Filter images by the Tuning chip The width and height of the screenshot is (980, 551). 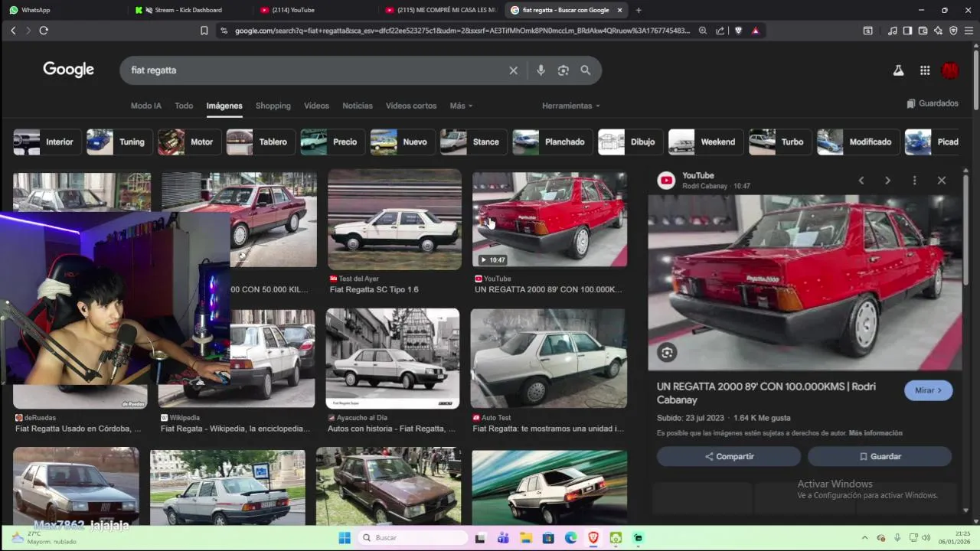118,142
